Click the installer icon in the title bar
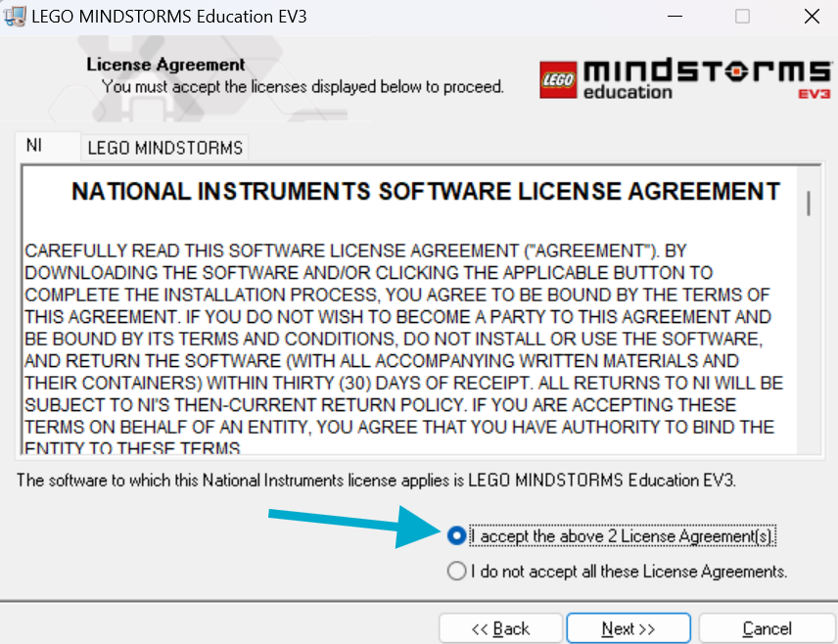The height and width of the screenshot is (644, 838). click(15, 16)
